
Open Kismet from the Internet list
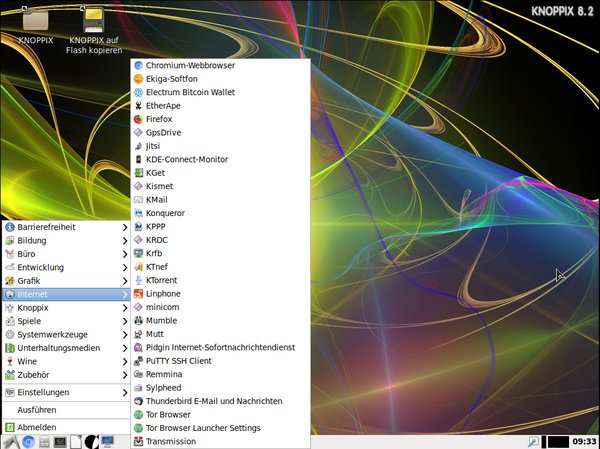click(x=220, y=186)
